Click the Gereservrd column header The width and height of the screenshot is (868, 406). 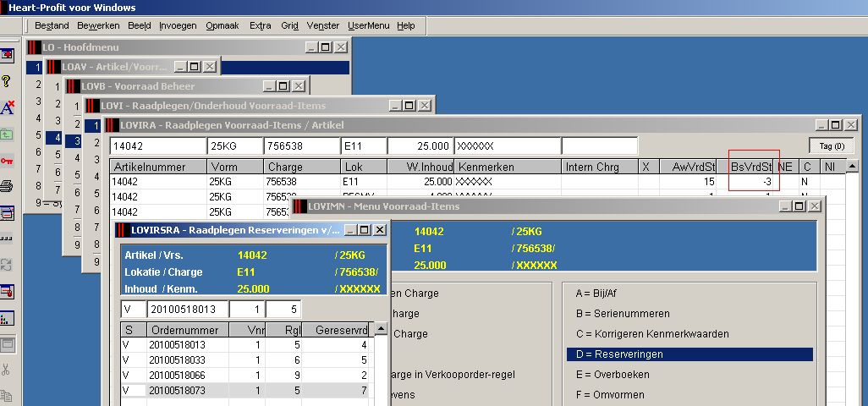335,330
